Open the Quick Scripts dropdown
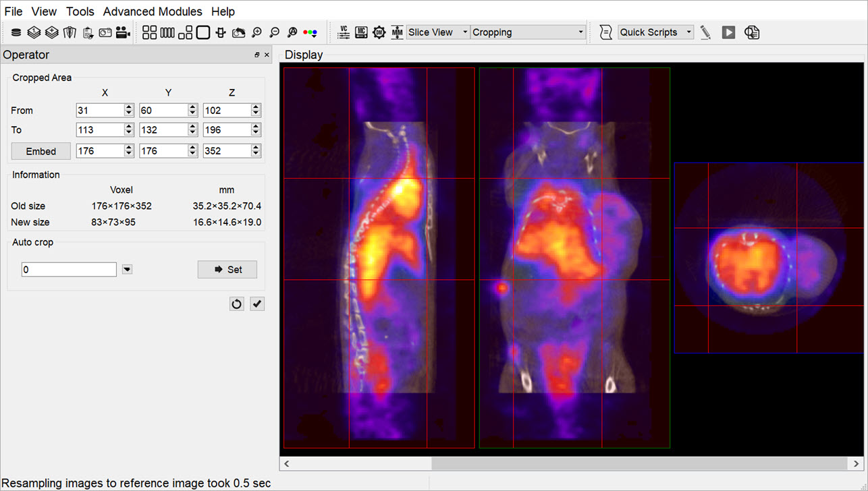Image resolution: width=868 pixels, height=491 pixels. 655,32
